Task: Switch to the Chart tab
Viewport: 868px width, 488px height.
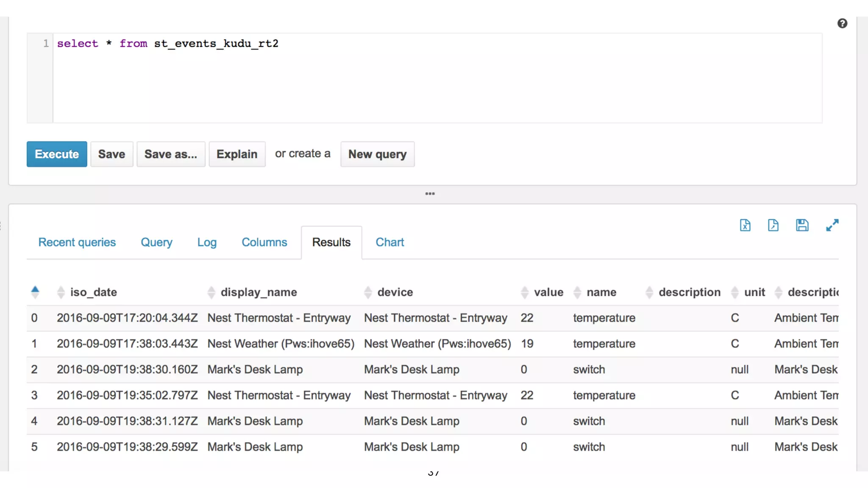Action: click(x=389, y=242)
